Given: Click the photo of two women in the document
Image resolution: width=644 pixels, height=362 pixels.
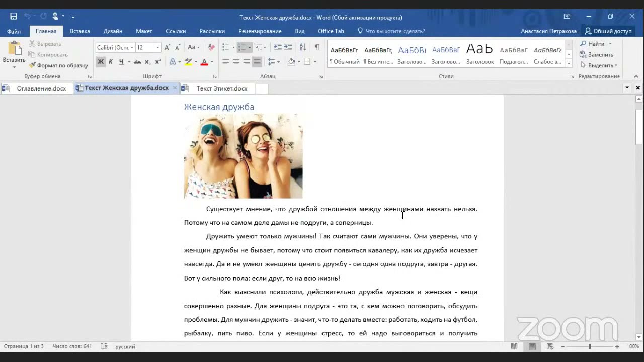Looking at the screenshot, I should pos(243,156).
